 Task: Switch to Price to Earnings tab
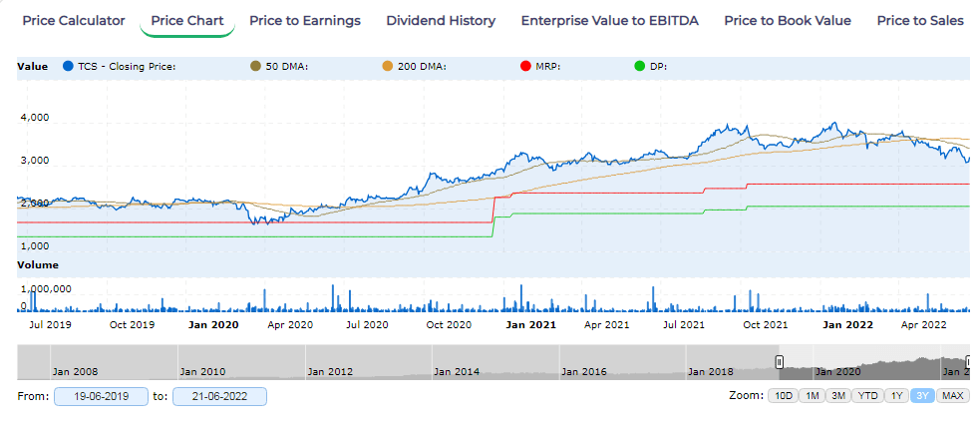coord(304,21)
